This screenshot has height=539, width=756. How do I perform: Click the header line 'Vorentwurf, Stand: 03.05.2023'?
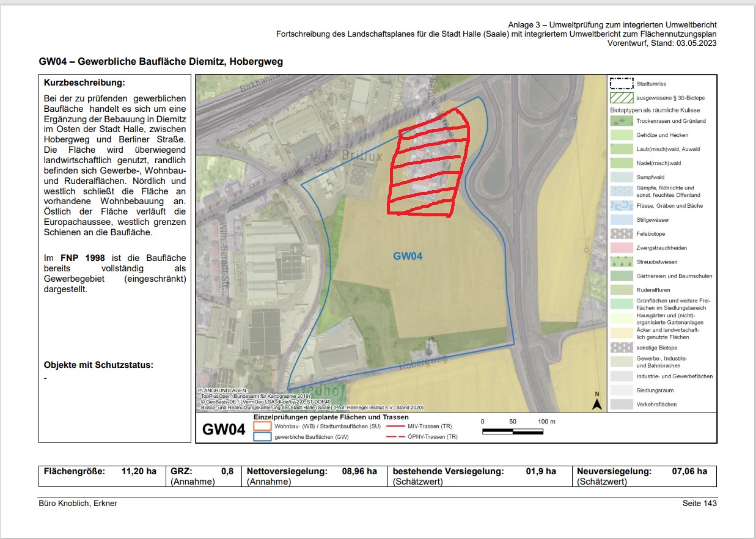point(662,43)
